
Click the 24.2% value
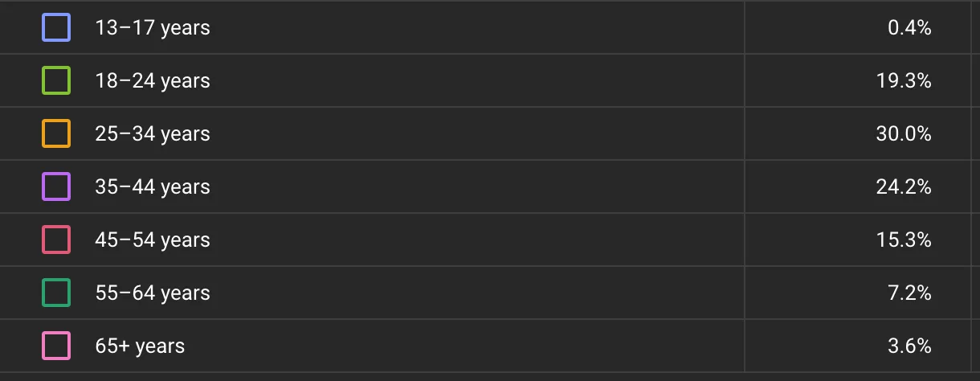tap(904, 187)
